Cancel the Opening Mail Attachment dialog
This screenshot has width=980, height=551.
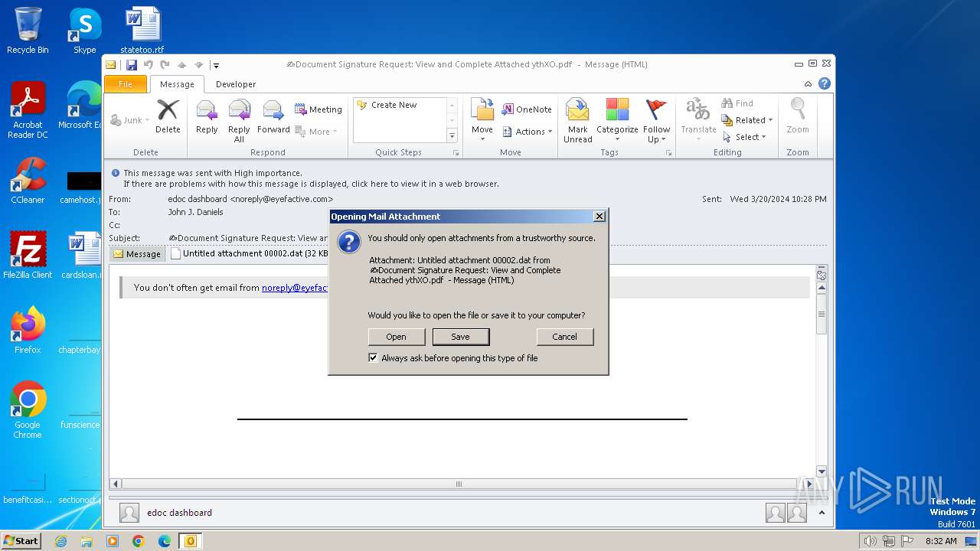coord(564,337)
